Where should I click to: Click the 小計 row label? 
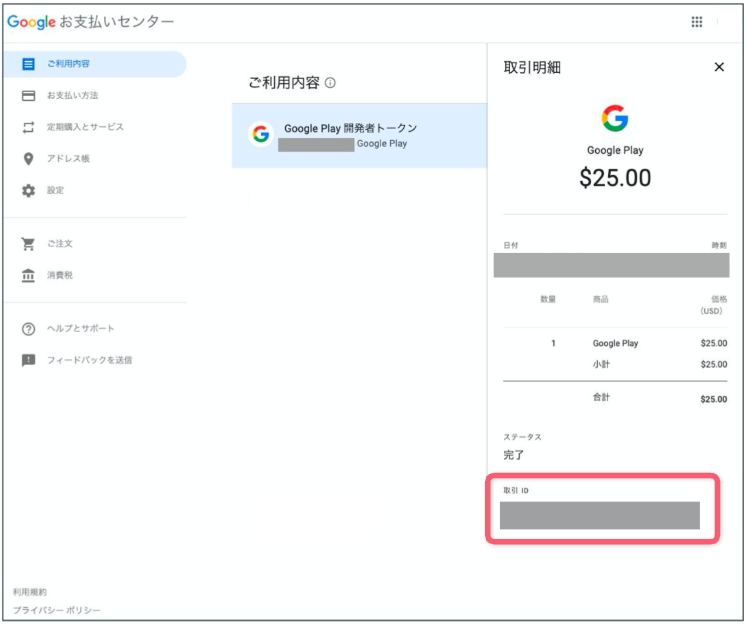pyautogui.click(x=601, y=364)
